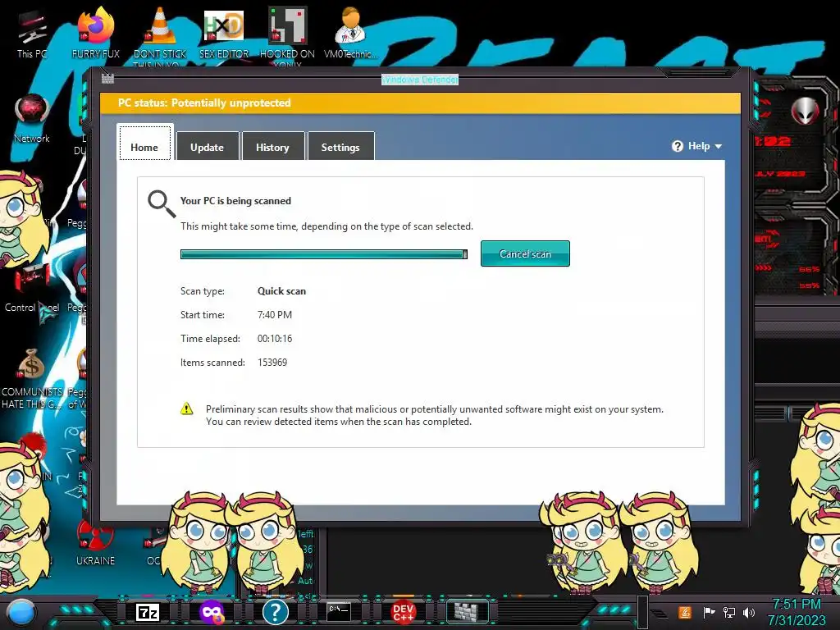Click the Windows Defender title text
The image size is (840, 630).
[419, 80]
